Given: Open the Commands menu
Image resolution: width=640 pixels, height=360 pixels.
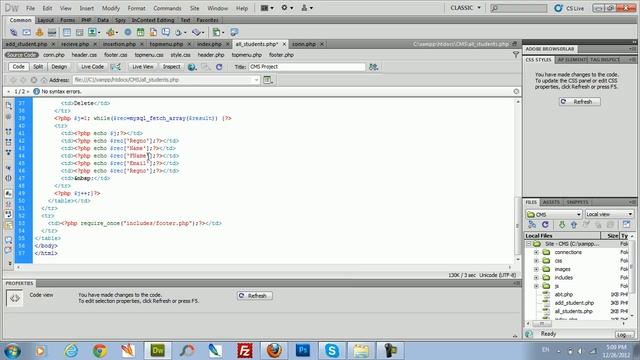Looking at the screenshot, I should coord(167,8).
